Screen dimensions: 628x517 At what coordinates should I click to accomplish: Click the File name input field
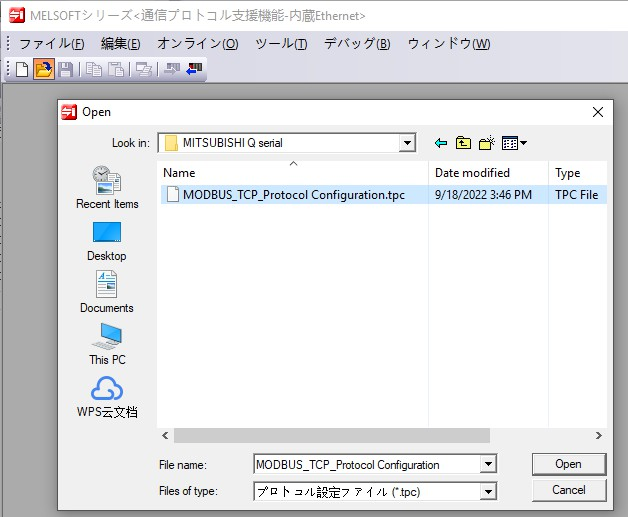[x=367, y=465]
